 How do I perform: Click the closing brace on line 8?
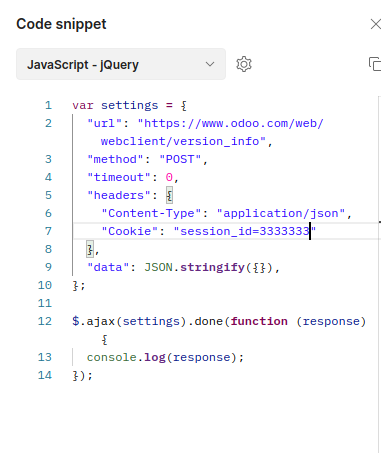(x=90, y=249)
